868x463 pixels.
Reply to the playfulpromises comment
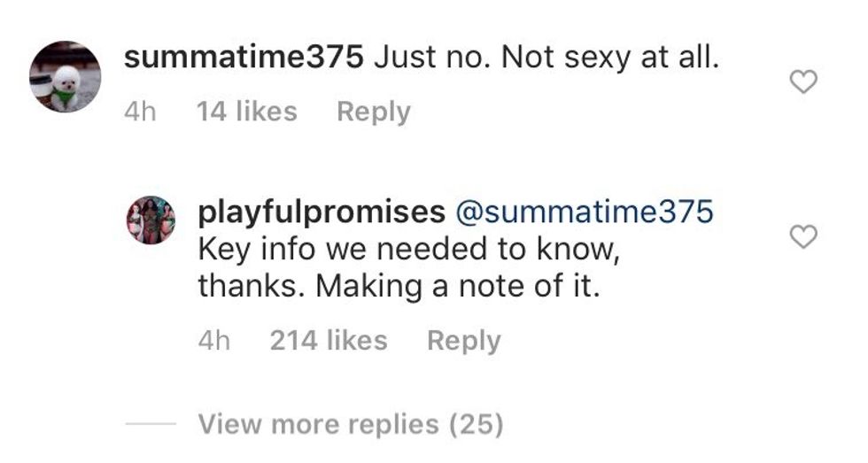coord(463,341)
